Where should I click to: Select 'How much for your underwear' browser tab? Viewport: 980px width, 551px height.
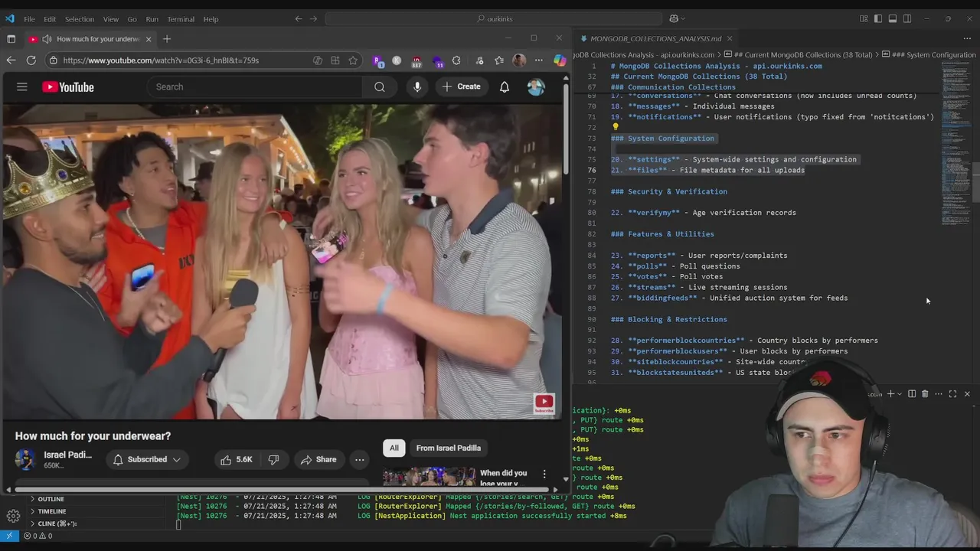(x=90, y=39)
